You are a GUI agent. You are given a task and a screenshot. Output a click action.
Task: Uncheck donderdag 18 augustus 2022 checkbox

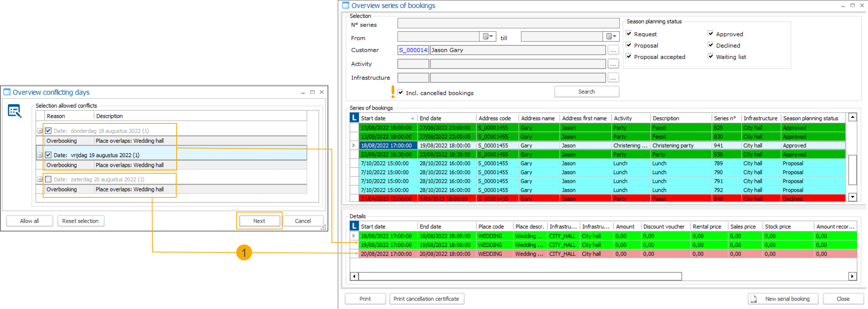(x=48, y=131)
